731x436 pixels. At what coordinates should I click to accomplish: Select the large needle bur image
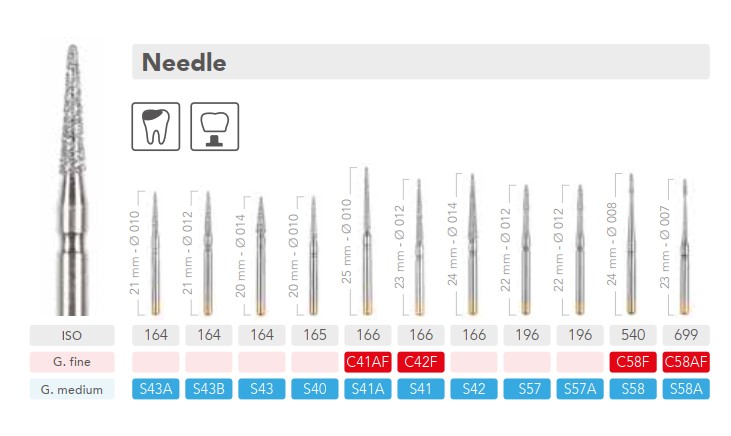[x=73, y=180]
